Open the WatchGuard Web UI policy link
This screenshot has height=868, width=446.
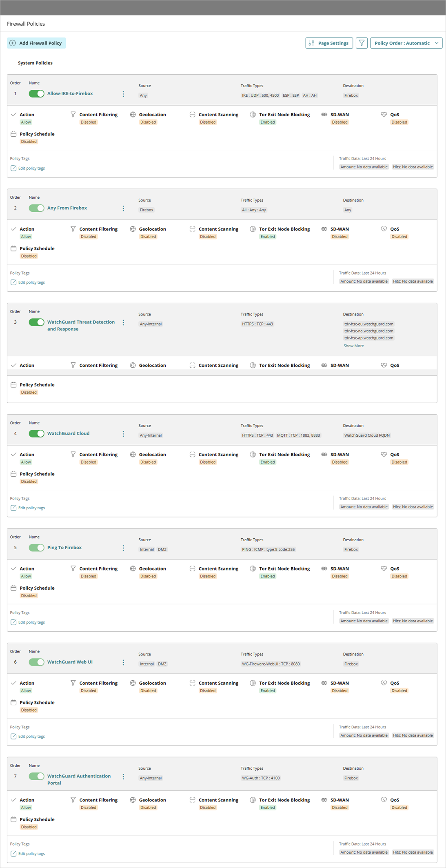pyautogui.click(x=70, y=662)
